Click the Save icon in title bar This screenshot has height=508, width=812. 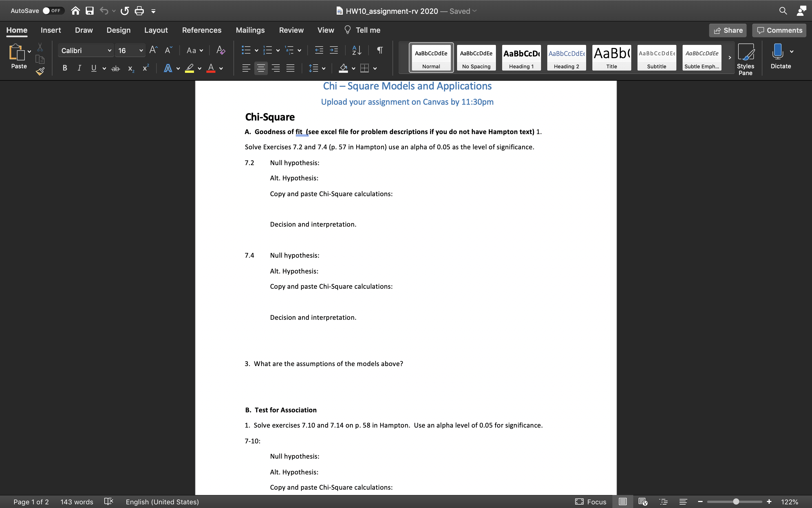(90, 11)
